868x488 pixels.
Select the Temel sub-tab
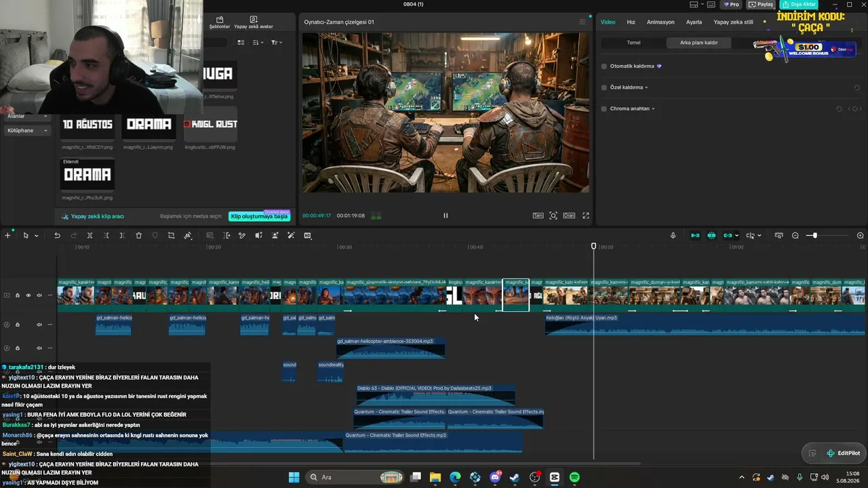tap(633, 43)
